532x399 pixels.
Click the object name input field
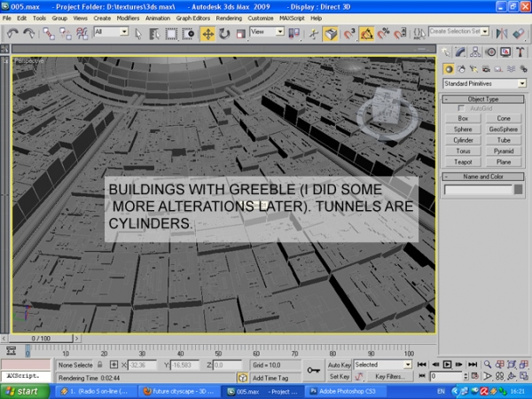point(478,190)
